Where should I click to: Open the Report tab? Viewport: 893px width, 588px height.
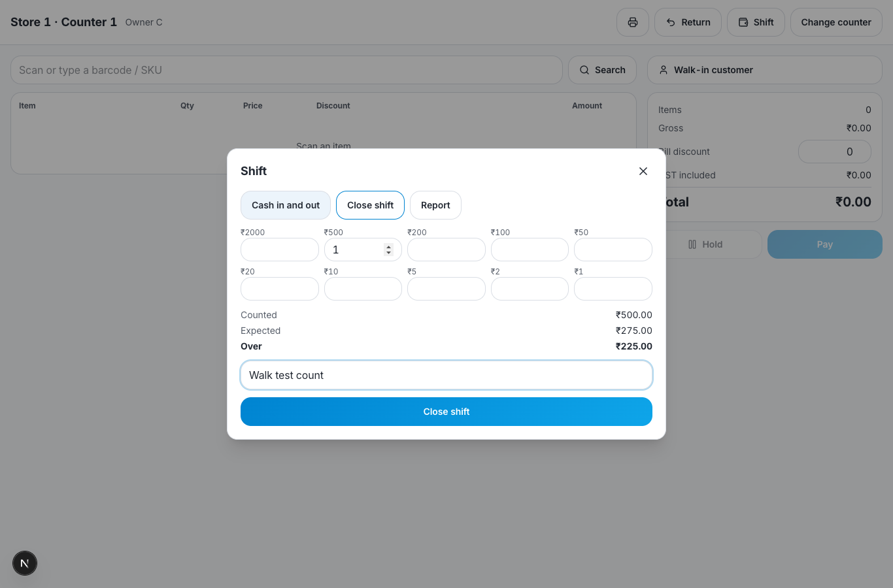[x=435, y=205]
